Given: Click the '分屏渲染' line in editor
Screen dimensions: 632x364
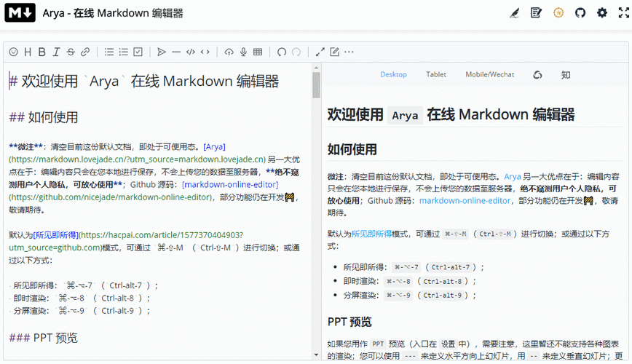Looking at the screenshot, I should [79, 311].
